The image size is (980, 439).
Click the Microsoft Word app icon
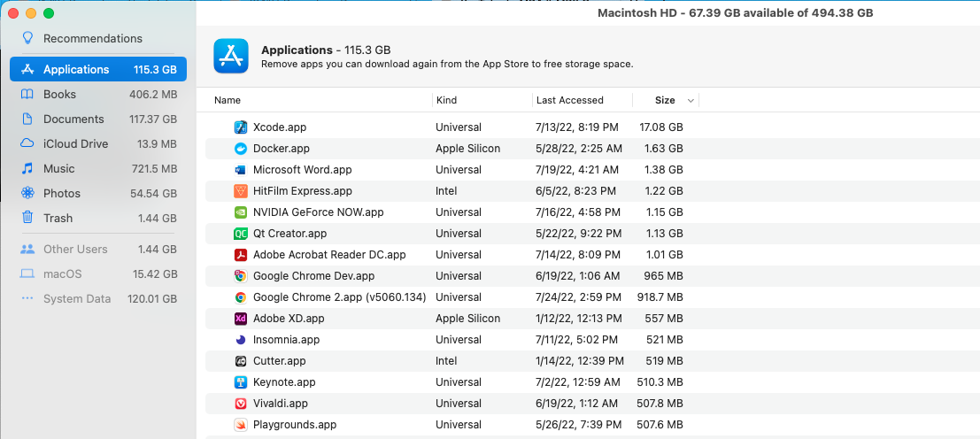(x=240, y=170)
